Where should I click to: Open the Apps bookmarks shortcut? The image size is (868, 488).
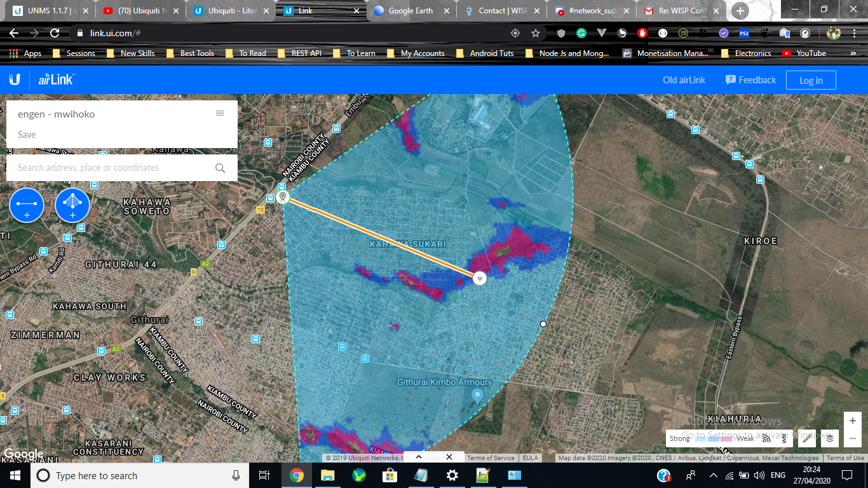(x=25, y=53)
